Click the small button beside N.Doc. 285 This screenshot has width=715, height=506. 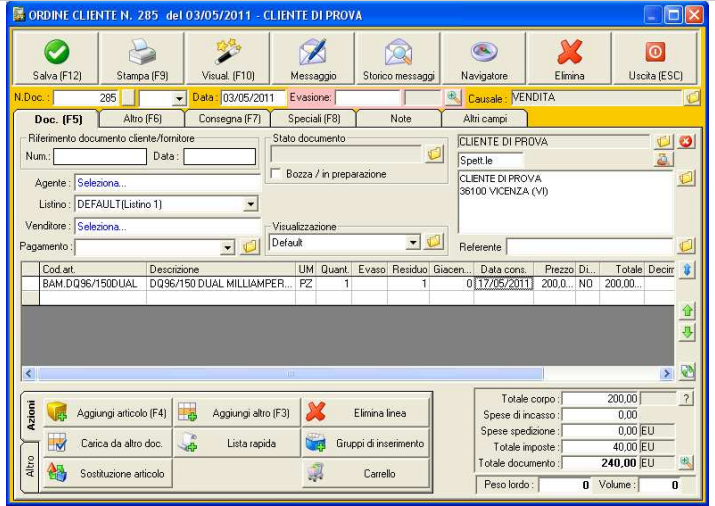[129, 98]
